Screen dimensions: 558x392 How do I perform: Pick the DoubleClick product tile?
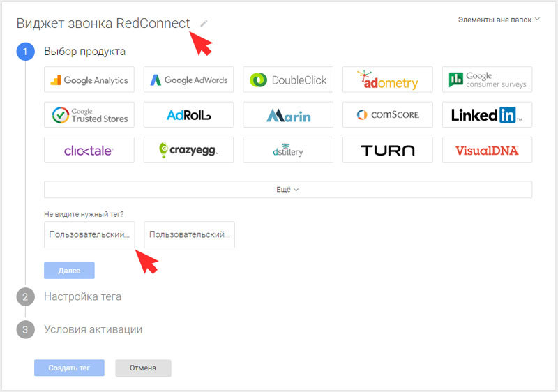pos(288,80)
